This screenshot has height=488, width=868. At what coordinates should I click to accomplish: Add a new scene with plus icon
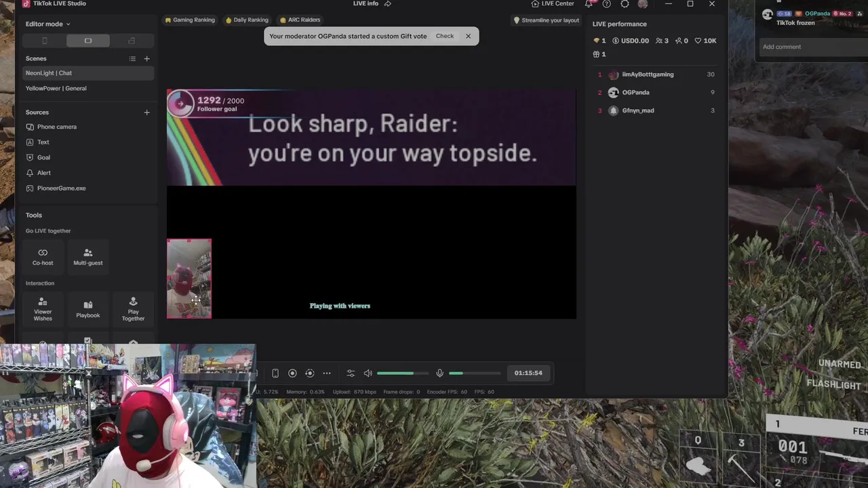pyautogui.click(x=146, y=59)
